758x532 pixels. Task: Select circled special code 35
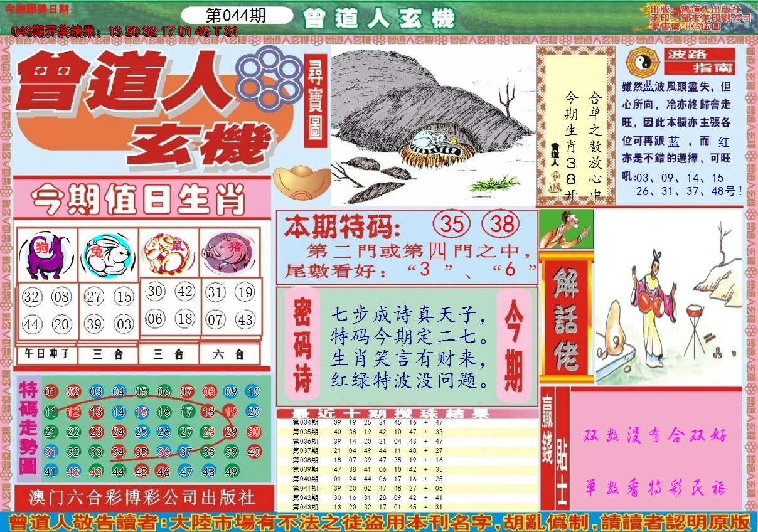tap(452, 224)
